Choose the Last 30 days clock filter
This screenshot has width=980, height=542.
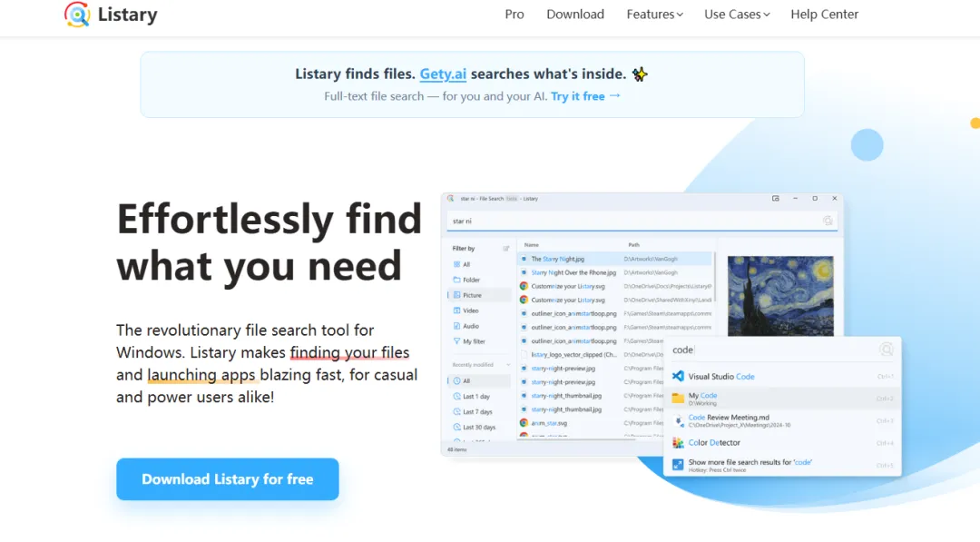(x=456, y=427)
